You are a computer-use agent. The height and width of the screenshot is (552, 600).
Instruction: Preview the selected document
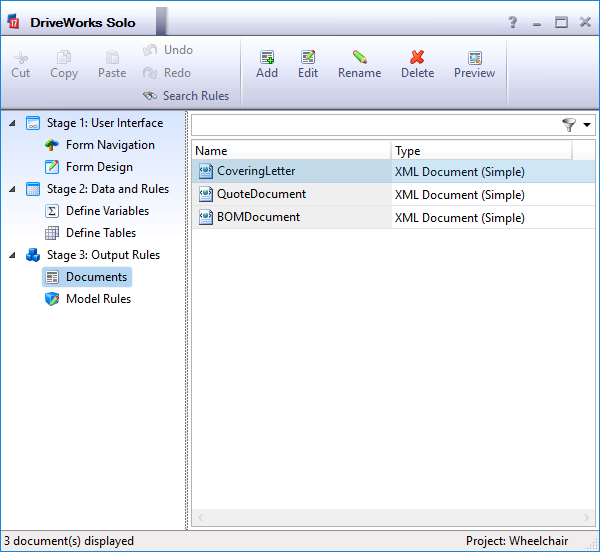tap(474, 64)
